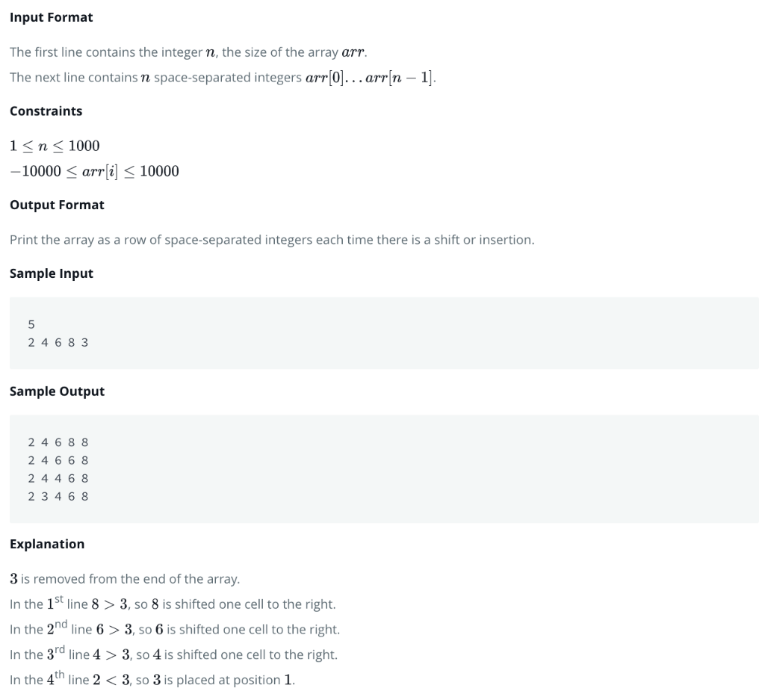Click 'The first line contains the integer' sentence
The width and height of the screenshot is (765, 700).
click(x=188, y=52)
